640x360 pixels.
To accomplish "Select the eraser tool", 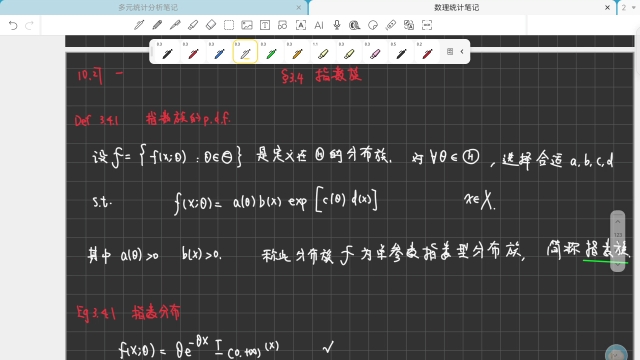I will [211, 25].
